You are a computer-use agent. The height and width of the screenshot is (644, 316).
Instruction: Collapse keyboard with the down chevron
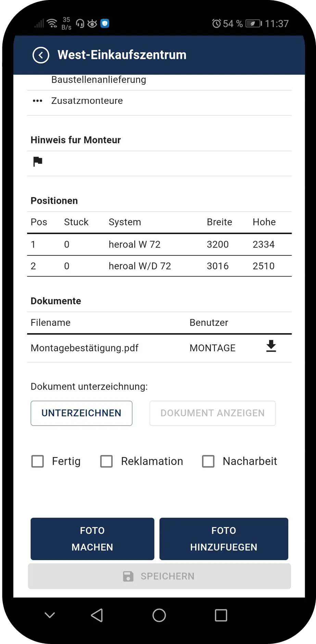click(x=50, y=615)
